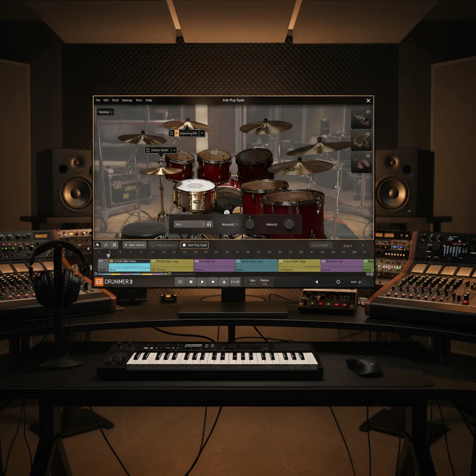Add a new track with the plus icon

(363, 245)
